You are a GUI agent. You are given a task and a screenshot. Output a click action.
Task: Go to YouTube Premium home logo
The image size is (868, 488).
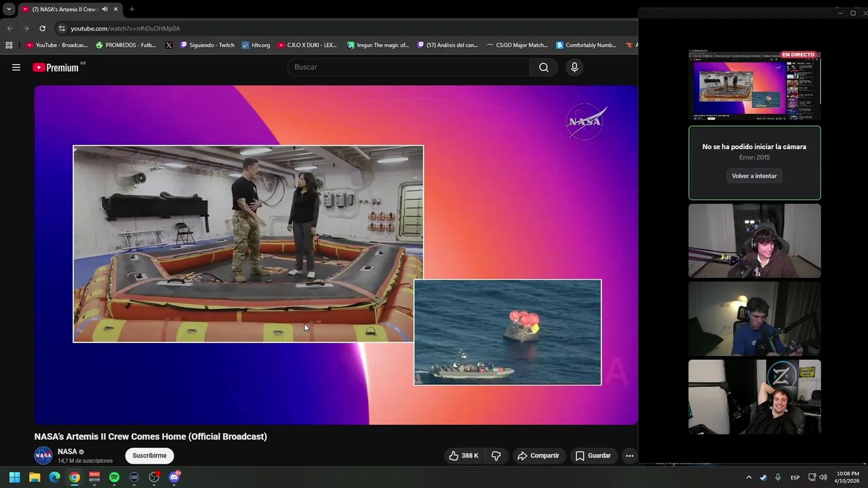pyautogui.click(x=56, y=67)
